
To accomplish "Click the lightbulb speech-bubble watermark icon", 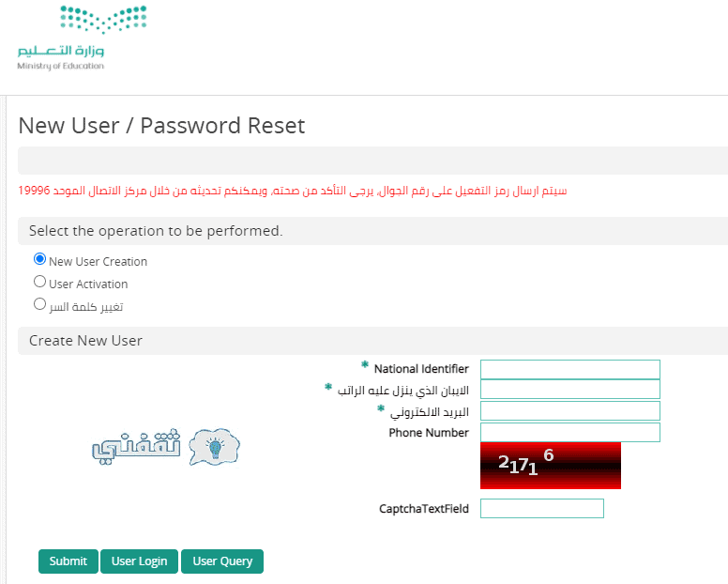I will pyautogui.click(x=215, y=447).
